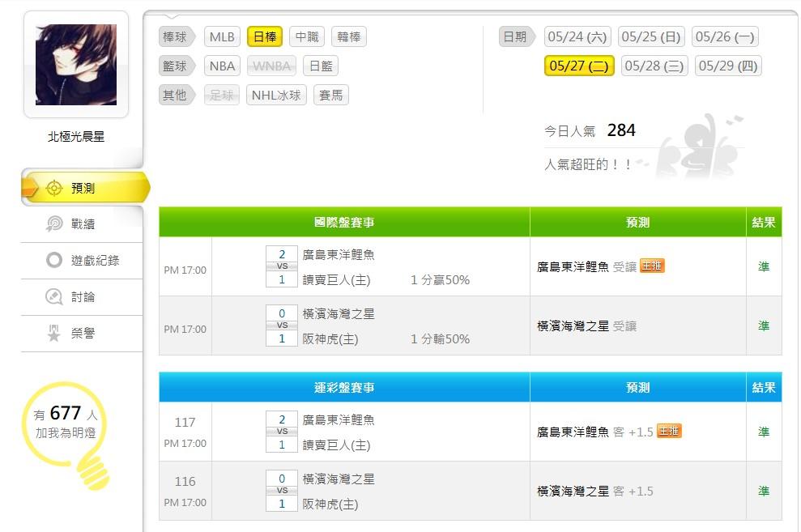Click the user avatar picture
The width and height of the screenshot is (801, 532).
pyautogui.click(x=76, y=65)
